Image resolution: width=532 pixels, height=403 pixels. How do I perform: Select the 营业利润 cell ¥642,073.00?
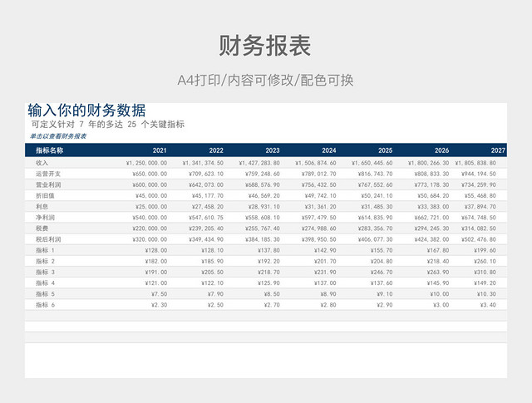tap(206, 184)
